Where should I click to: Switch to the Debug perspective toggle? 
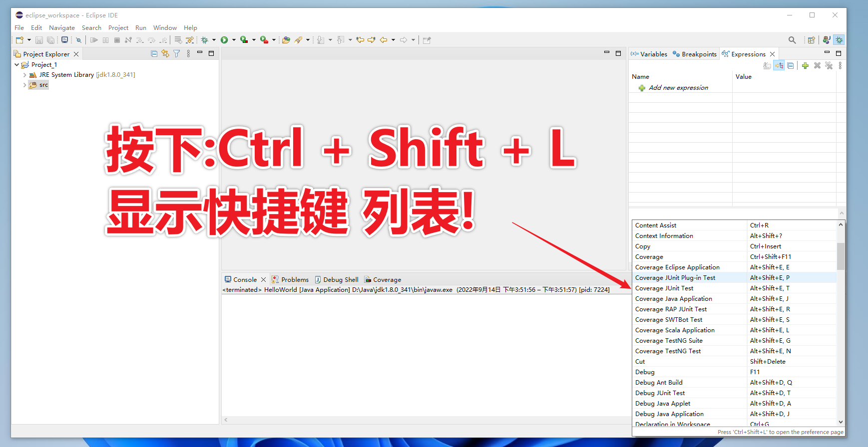[839, 40]
